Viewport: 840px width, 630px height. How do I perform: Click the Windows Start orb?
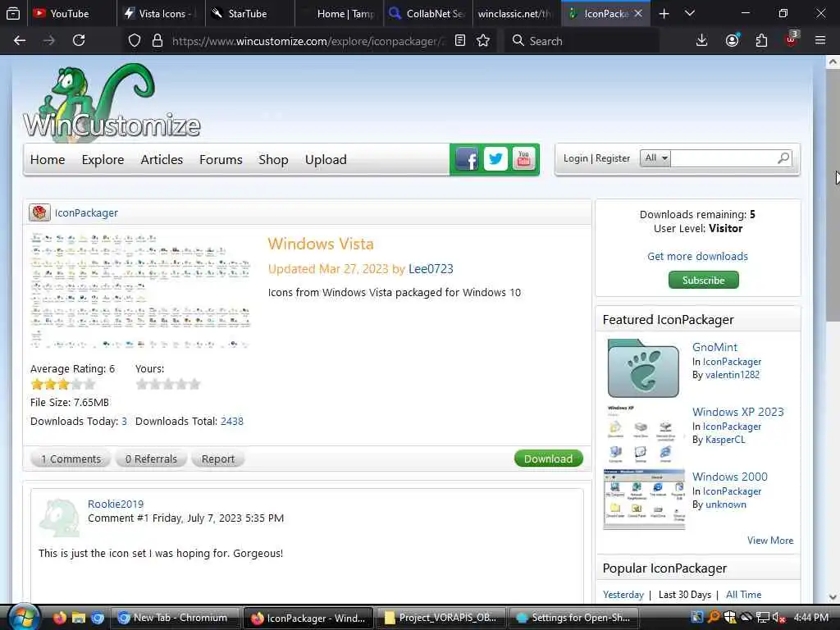(22, 617)
